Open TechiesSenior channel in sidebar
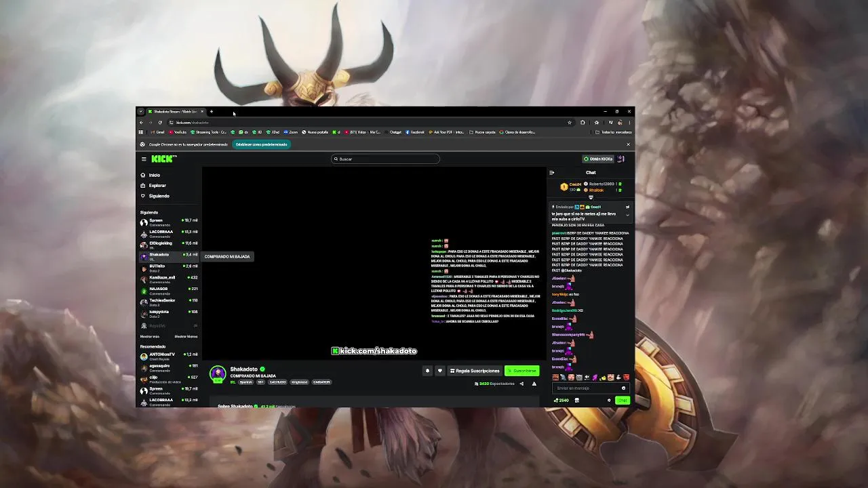Image resolution: width=868 pixels, height=488 pixels. click(x=169, y=302)
